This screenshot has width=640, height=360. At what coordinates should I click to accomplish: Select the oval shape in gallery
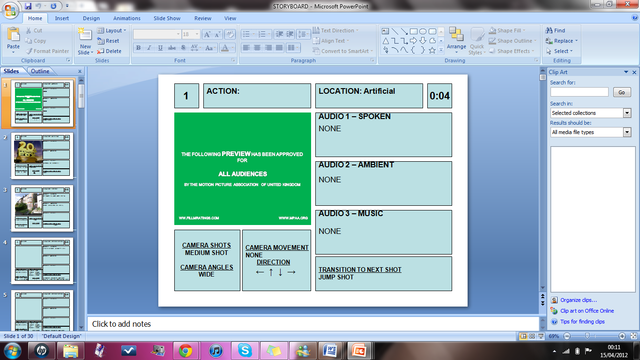click(x=423, y=31)
